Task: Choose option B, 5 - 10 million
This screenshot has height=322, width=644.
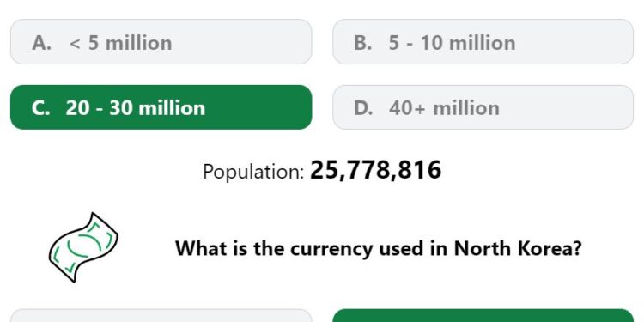Action: click(x=483, y=42)
